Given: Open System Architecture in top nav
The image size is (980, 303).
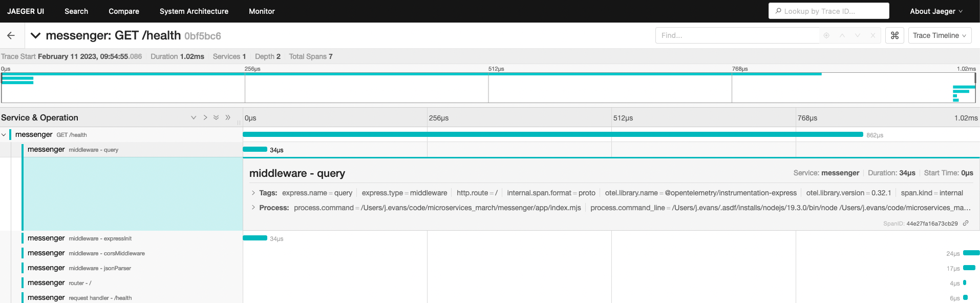Looking at the screenshot, I should click(x=194, y=11).
